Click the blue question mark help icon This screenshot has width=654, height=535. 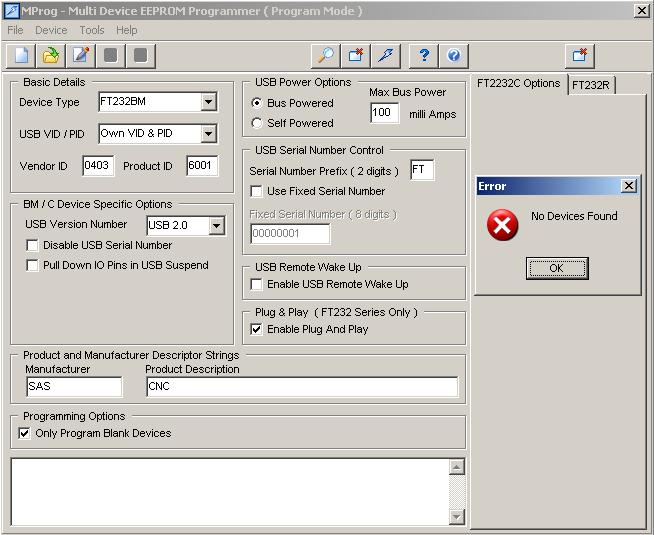click(x=424, y=55)
